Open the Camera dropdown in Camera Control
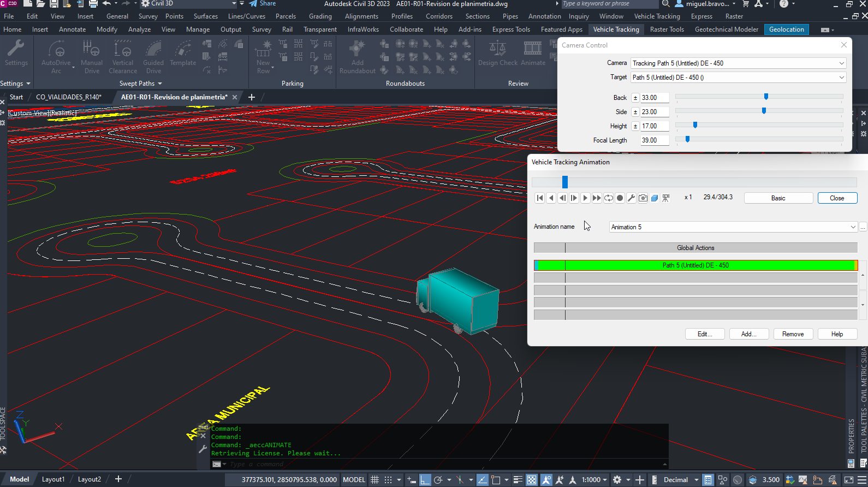The image size is (868, 487). (841, 63)
